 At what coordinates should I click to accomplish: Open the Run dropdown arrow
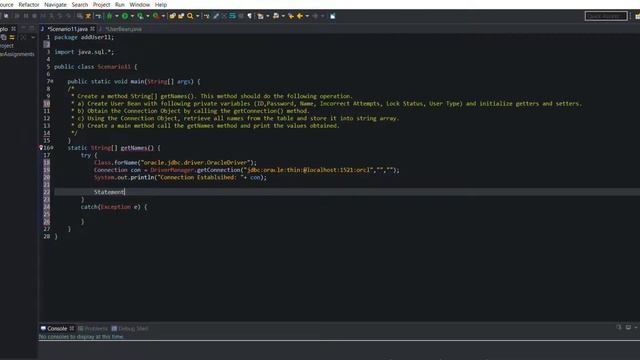tap(132, 16)
